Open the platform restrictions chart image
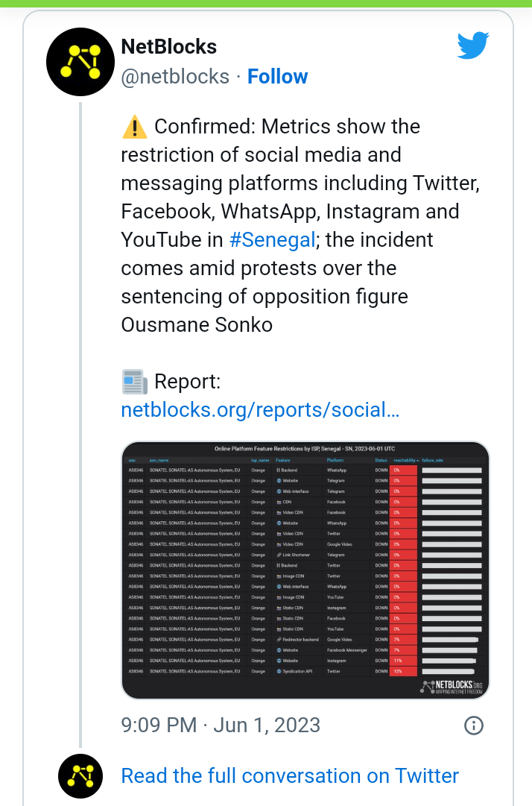Image resolution: width=532 pixels, height=806 pixels. (x=305, y=570)
